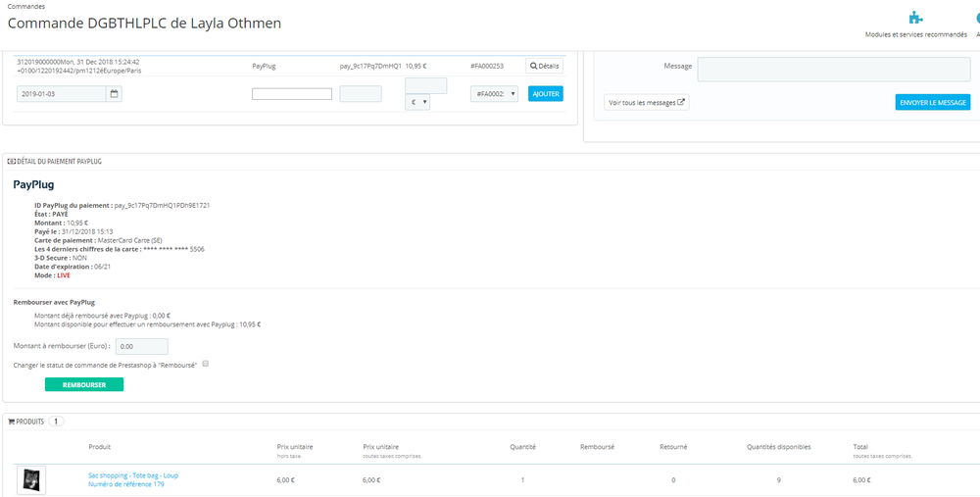980x497 pixels.
Task: Open the date picker calendar icon
Action: coord(114,94)
